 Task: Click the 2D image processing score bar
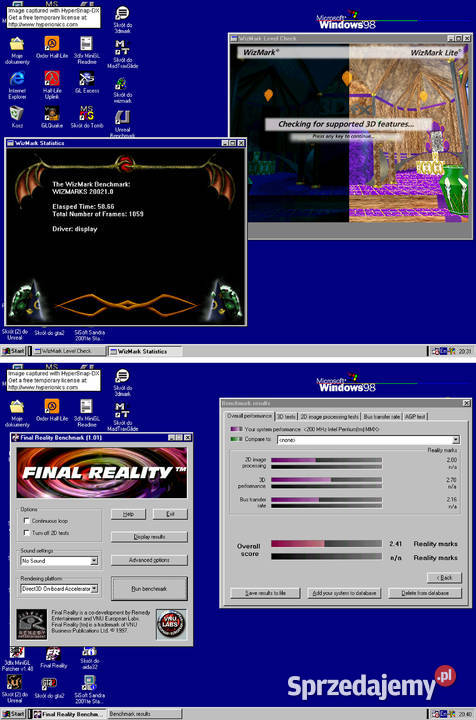(326, 460)
